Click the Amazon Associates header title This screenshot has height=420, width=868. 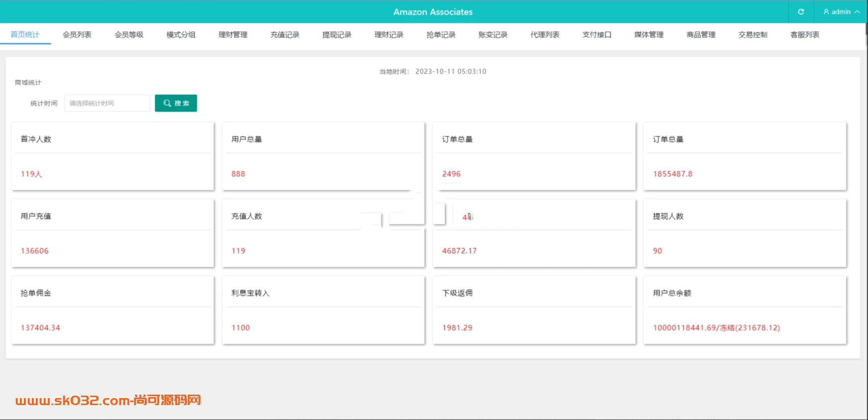[433, 12]
